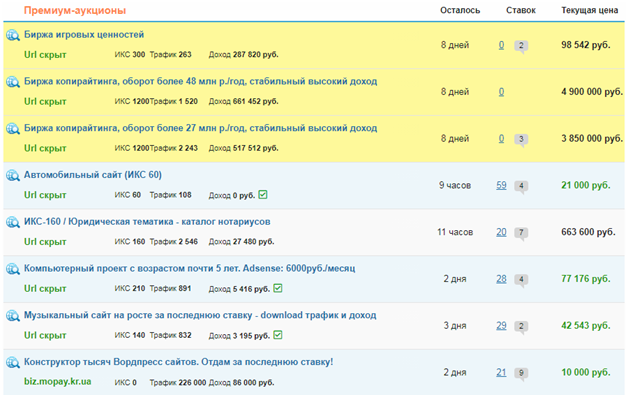Visit the biz.mopay.kr.ua link
This screenshot has height=397, width=628.
pyautogui.click(x=58, y=381)
